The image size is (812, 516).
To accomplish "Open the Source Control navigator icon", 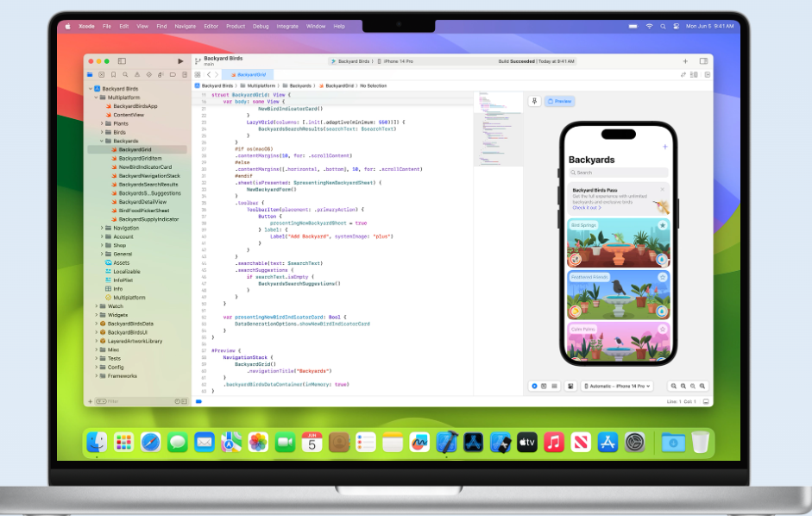I will pyautogui.click(x=102, y=74).
